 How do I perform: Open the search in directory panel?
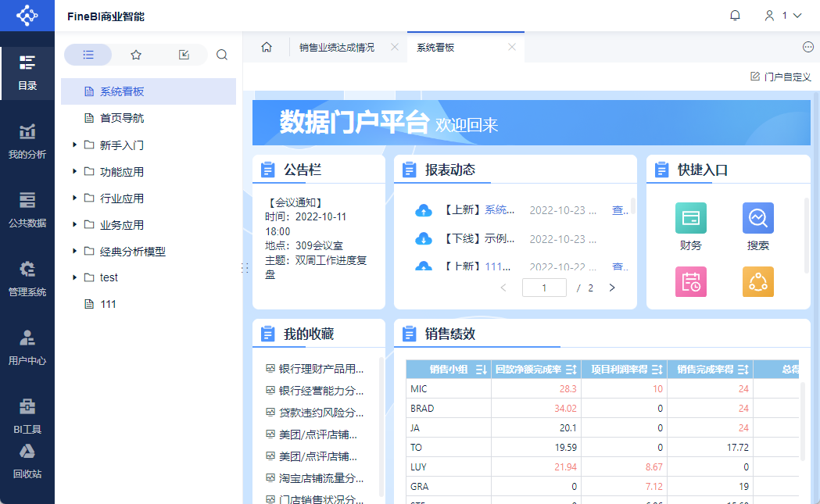[x=222, y=55]
